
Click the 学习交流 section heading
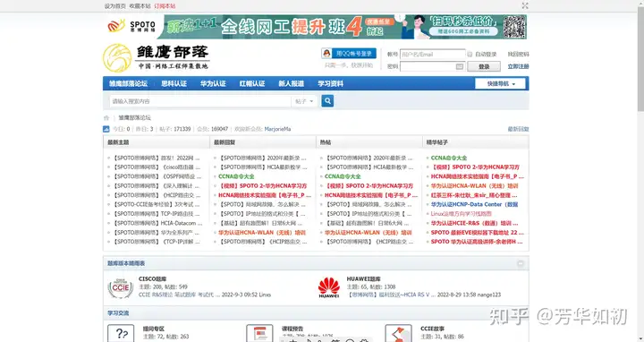[x=118, y=313]
